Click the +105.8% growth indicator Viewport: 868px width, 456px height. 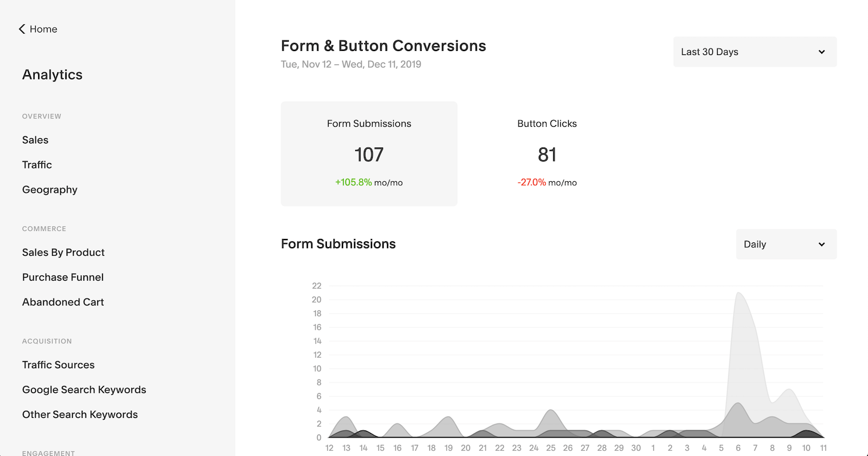point(352,182)
